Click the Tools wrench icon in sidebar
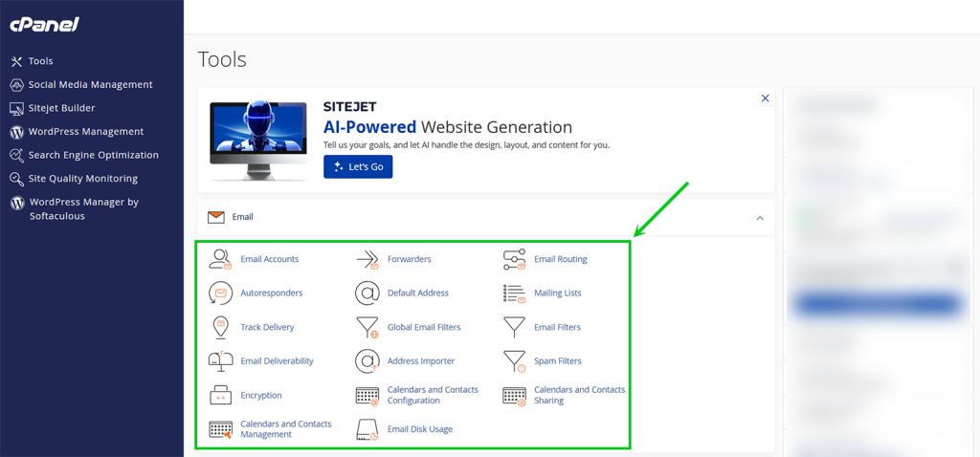The height and width of the screenshot is (457, 980). pos(16,61)
